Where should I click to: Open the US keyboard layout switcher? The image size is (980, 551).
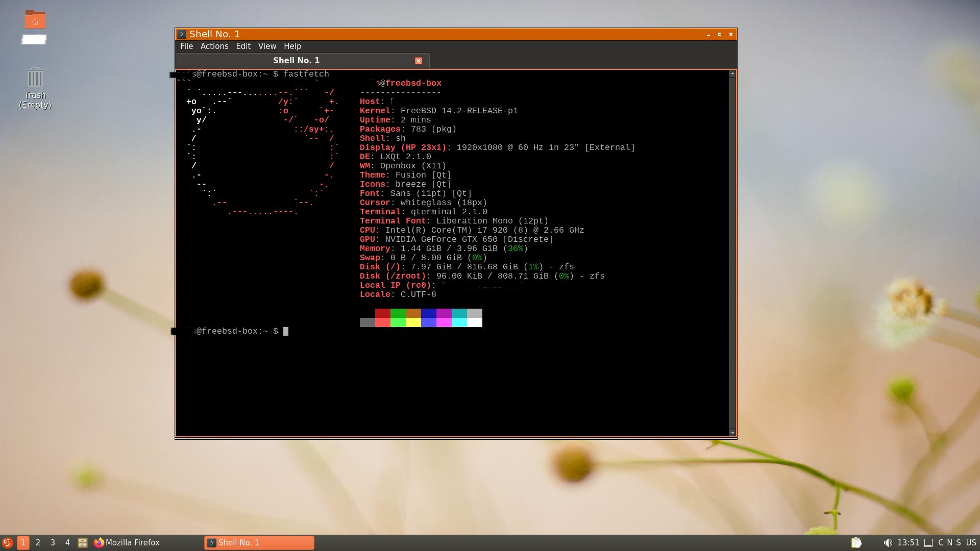(971, 542)
